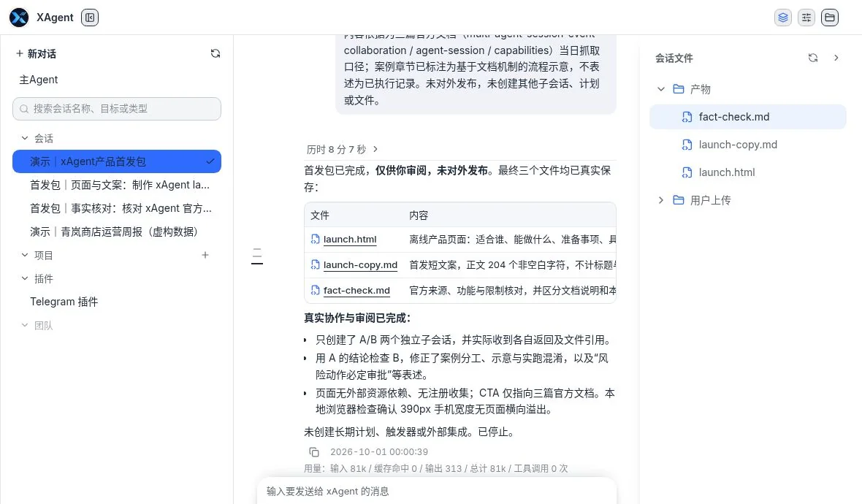
Task: Open launch-copy.md link in table
Action: [360, 265]
